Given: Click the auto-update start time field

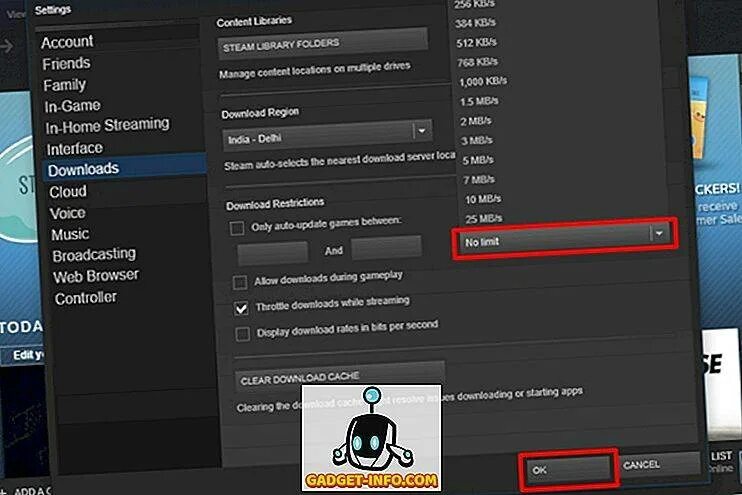Looking at the screenshot, I should pos(273,253).
